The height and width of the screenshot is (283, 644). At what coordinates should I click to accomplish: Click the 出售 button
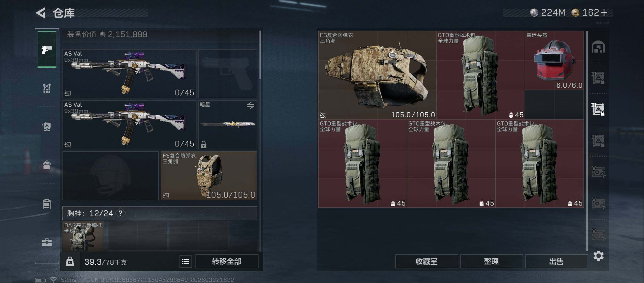(556, 261)
